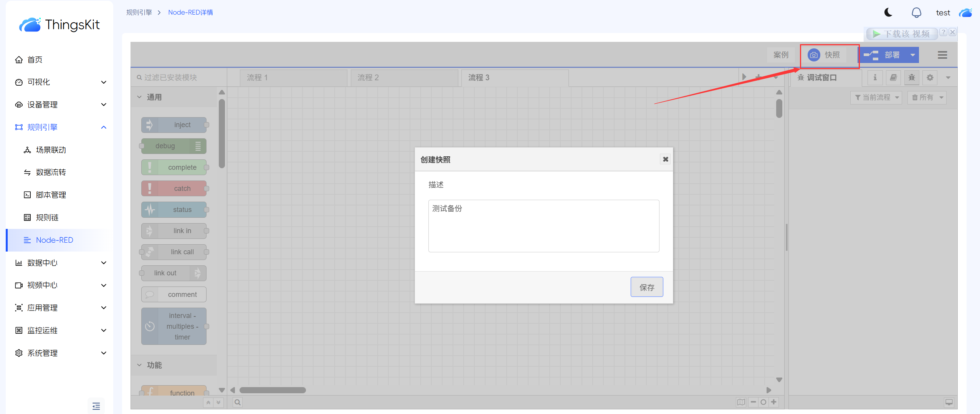Collapse the left sidebar menu

[x=96, y=406]
